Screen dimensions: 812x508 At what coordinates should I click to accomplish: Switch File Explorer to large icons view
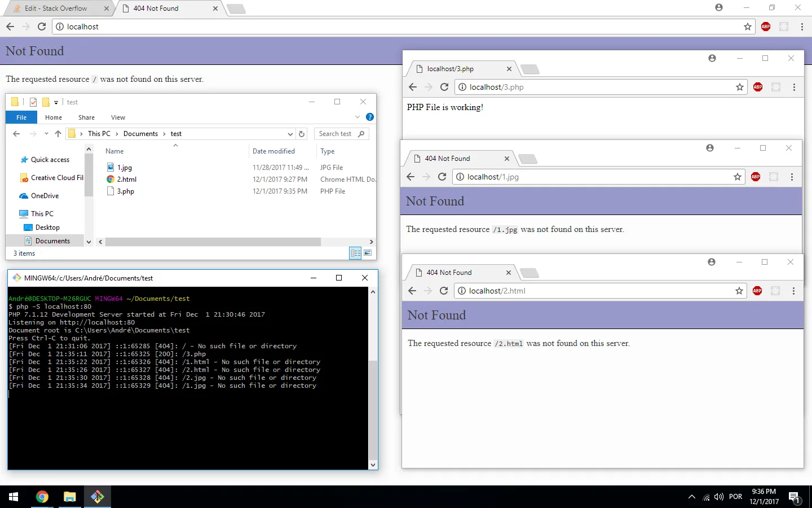(368, 253)
